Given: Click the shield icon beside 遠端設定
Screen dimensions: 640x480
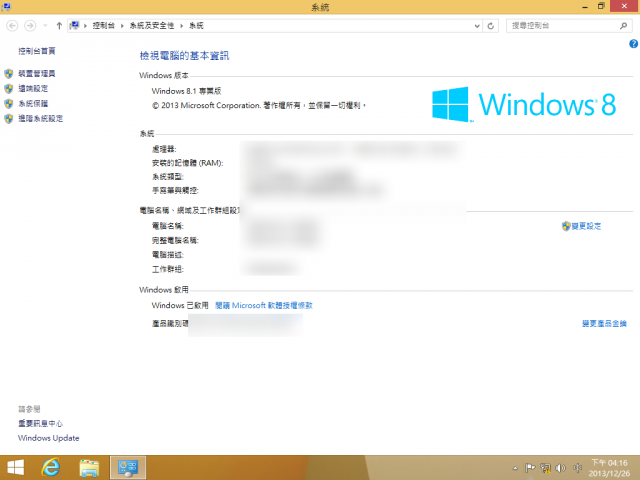Looking at the screenshot, I should point(9,89).
